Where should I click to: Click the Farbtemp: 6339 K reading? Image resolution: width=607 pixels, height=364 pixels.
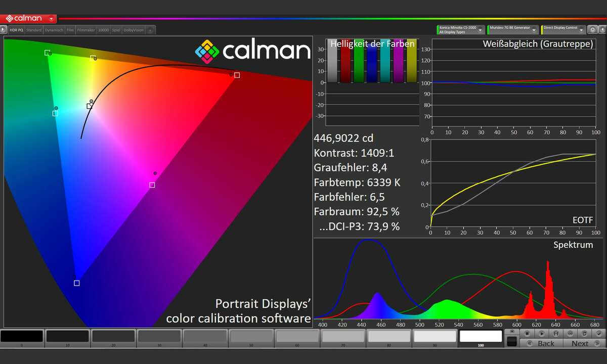point(357,182)
